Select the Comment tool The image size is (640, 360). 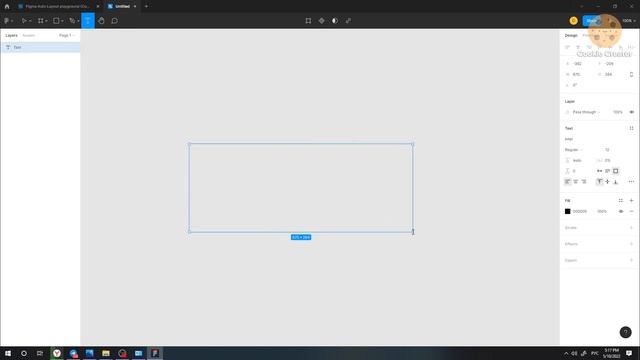(x=115, y=21)
